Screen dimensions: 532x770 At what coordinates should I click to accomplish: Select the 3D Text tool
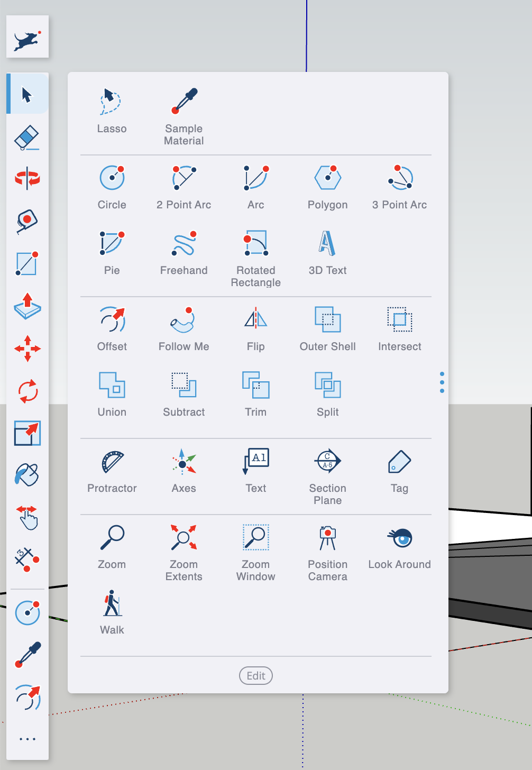pos(327,253)
